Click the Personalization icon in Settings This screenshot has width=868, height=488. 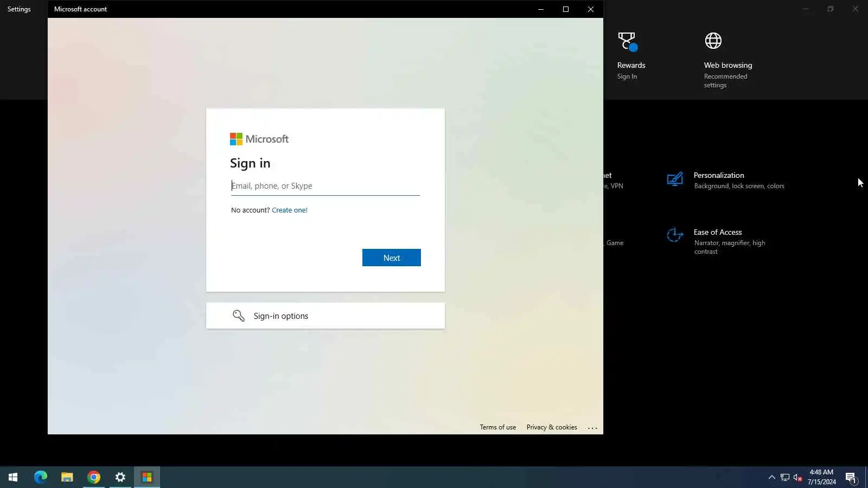(675, 179)
